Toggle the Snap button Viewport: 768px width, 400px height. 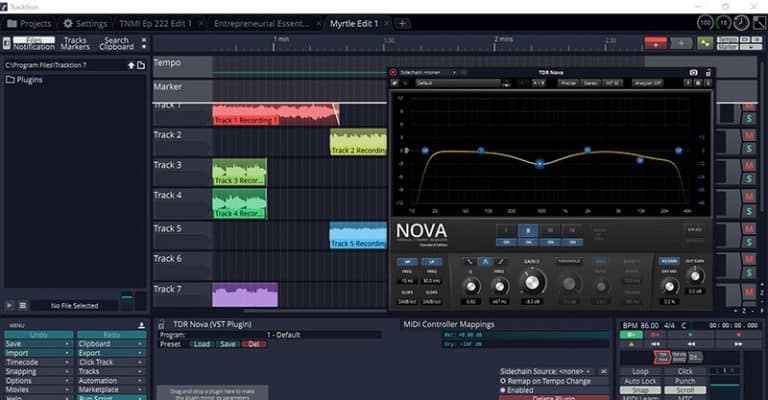640,390
